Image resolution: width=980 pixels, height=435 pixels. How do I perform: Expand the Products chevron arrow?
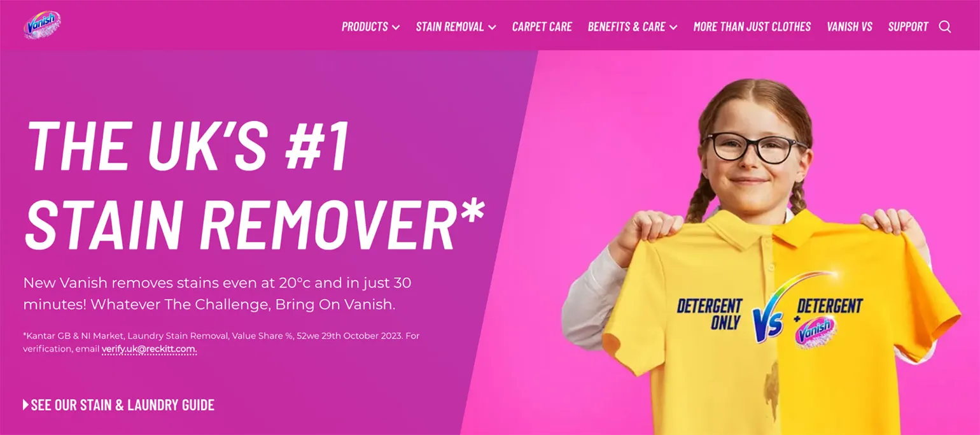(396, 27)
